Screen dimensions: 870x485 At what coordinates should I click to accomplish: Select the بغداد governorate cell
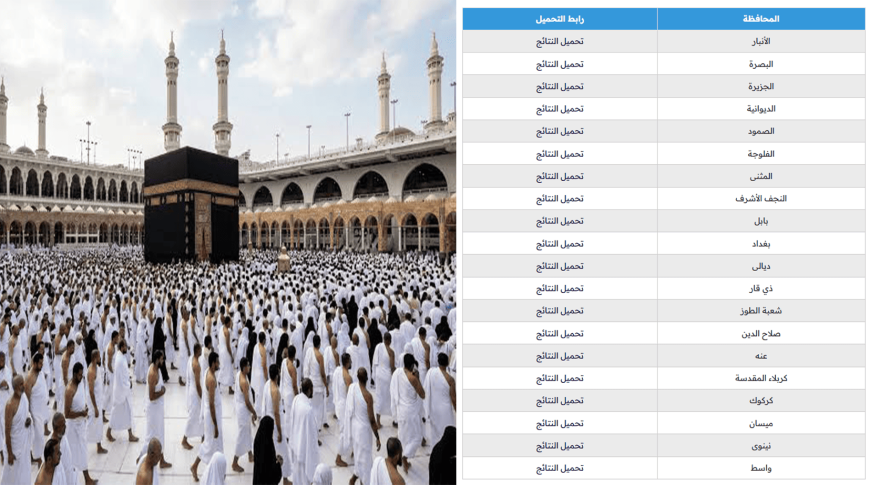pos(761,244)
